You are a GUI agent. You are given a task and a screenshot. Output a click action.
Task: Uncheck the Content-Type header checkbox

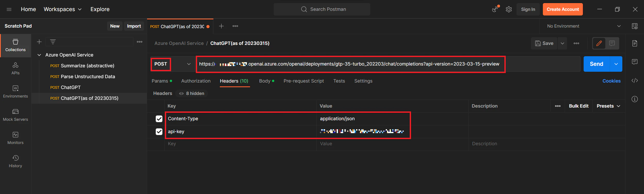pos(159,119)
